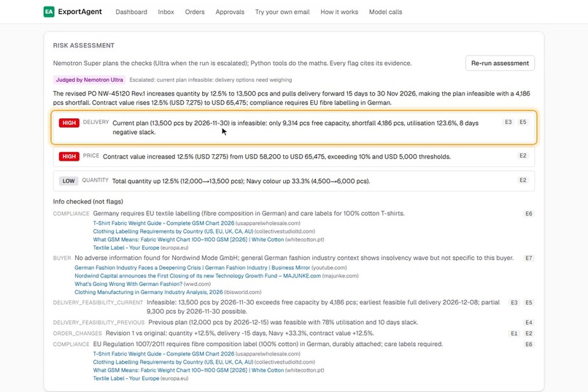
Task: Open Try your own email
Action: 282,12
